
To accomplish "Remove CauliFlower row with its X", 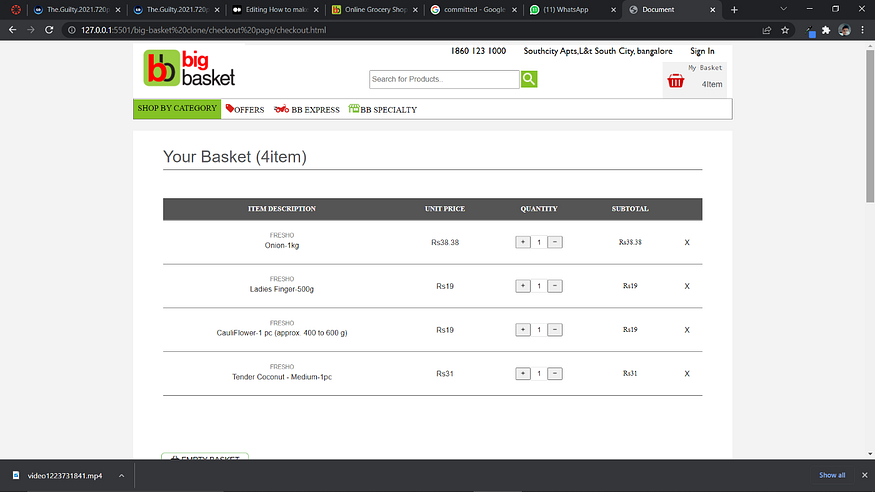I will pos(687,330).
